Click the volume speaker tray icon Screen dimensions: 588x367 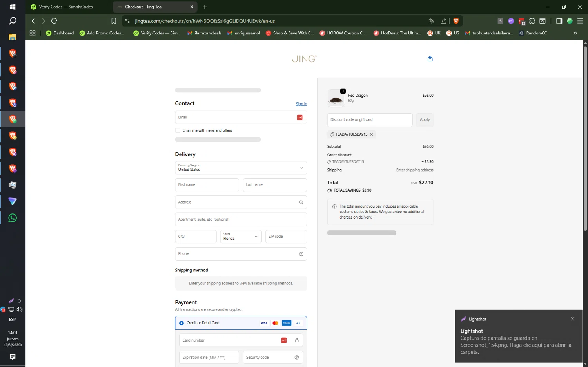[20, 309]
